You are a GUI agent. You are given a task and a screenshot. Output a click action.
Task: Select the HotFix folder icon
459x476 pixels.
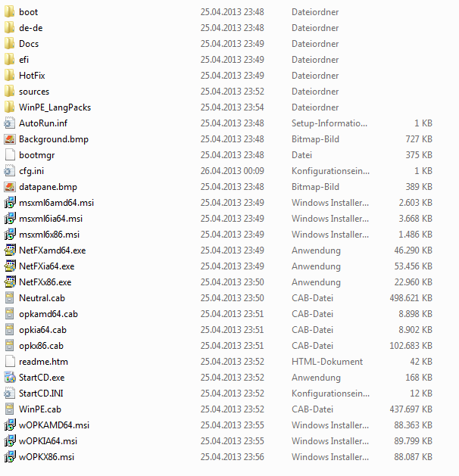[9, 75]
